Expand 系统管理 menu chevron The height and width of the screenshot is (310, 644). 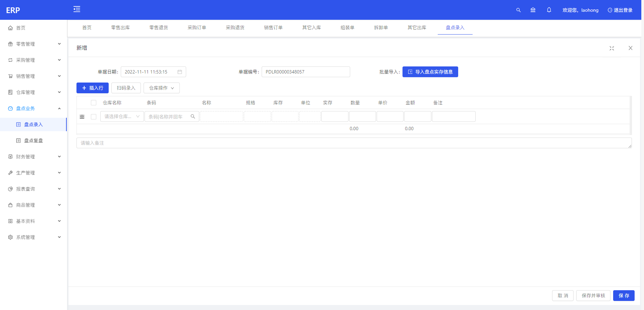(x=59, y=237)
